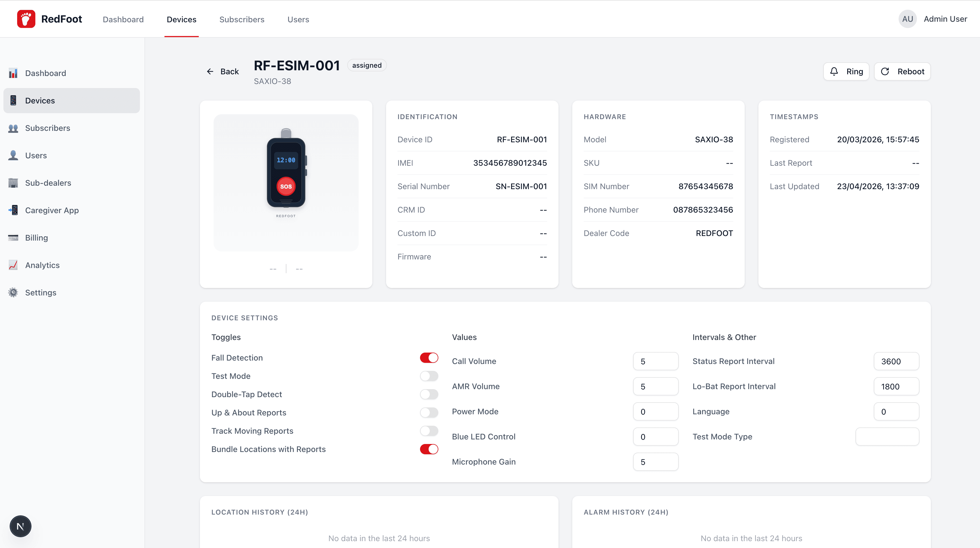Viewport: 980px width, 548px height.
Task: Open Dashboard via sidebar chart icon
Action: tap(13, 73)
